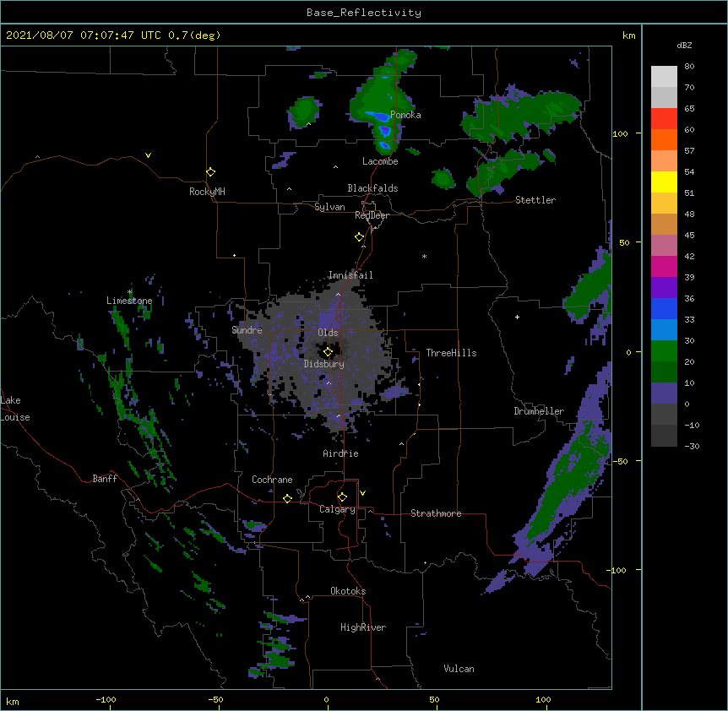Screen dimensions: 728x711
Task: Click the Cochrane town label
Action: 272,480
